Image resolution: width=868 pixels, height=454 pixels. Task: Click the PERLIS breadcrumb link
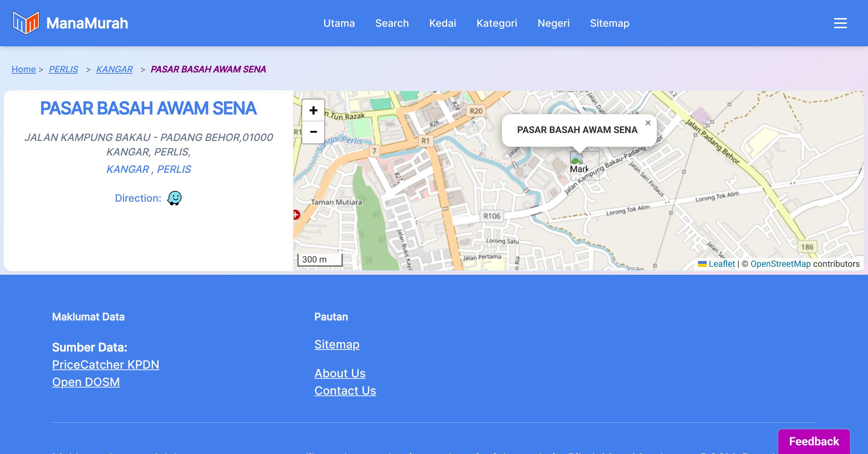[63, 69]
